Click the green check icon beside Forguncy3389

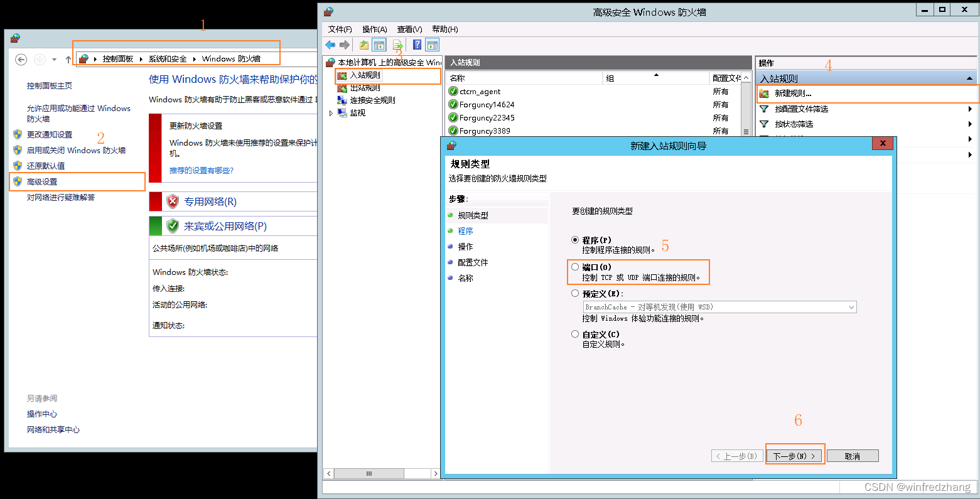click(453, 131)
